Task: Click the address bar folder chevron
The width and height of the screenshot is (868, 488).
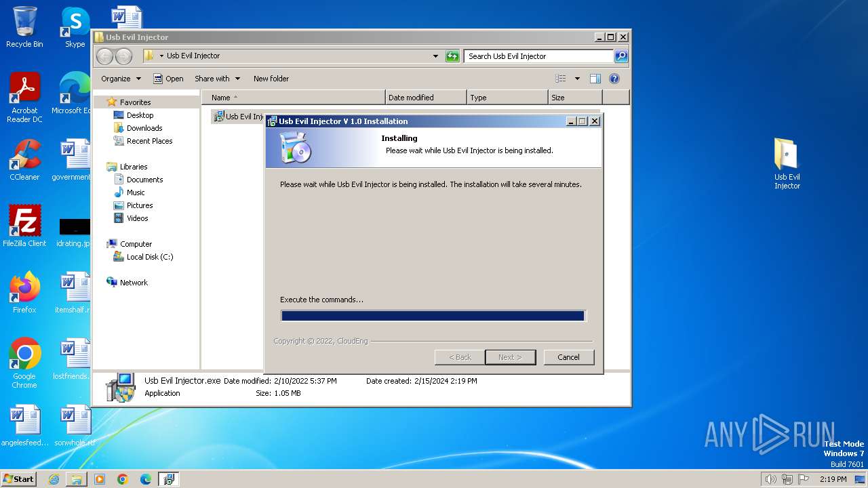Action: 161,56
